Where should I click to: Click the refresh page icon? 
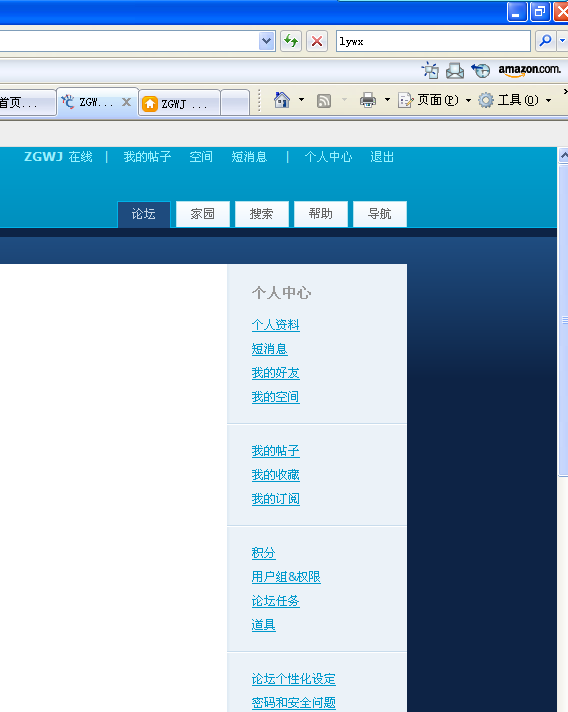coord(291,42)
